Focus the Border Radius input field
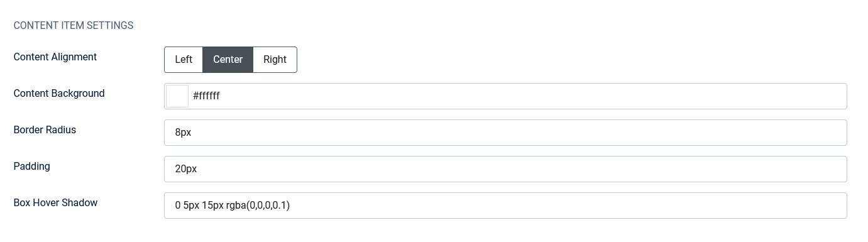This screenshot has height=242, width=868. [x=505, y=133]
